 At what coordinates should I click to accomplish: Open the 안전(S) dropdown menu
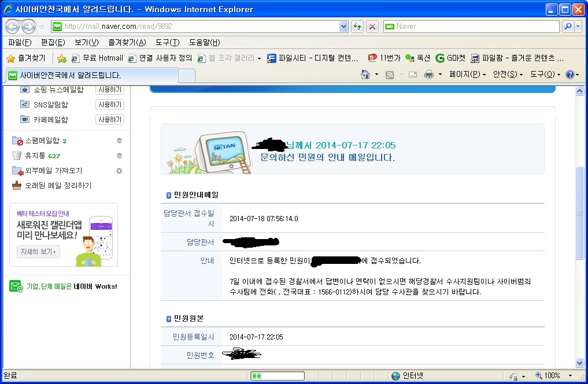pos(508,74)
